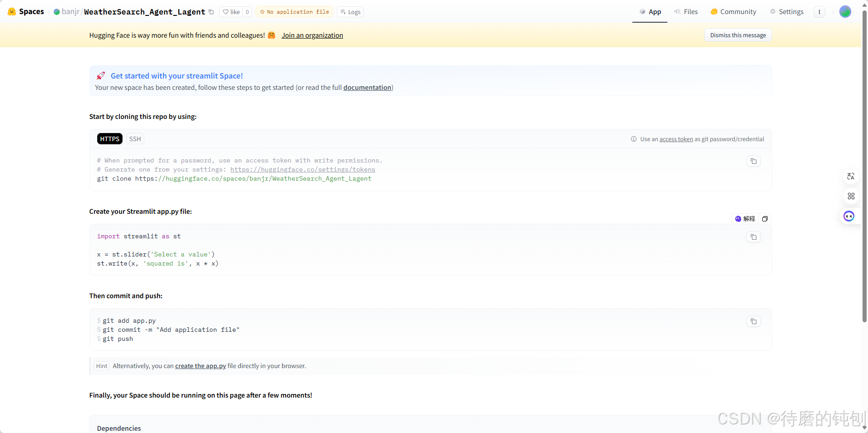
Task: Open the Files tab
Action: tap(686, 12)
